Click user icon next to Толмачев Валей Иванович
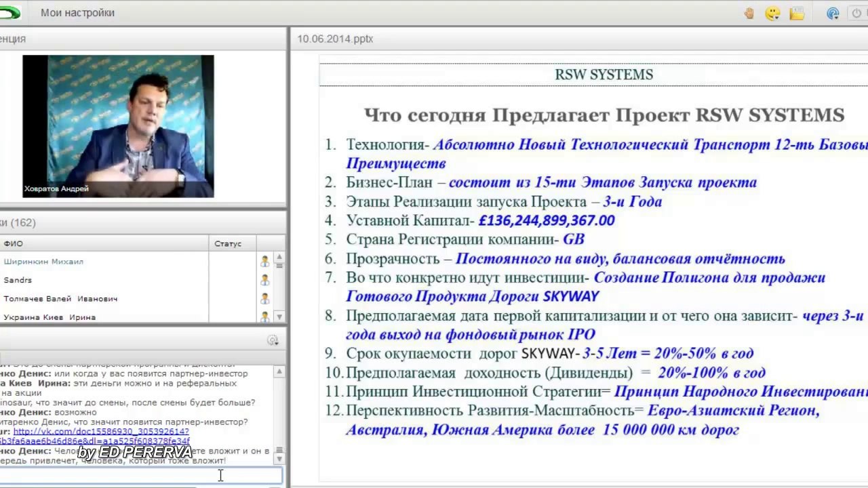868x488 pixels. pos(264,298)
